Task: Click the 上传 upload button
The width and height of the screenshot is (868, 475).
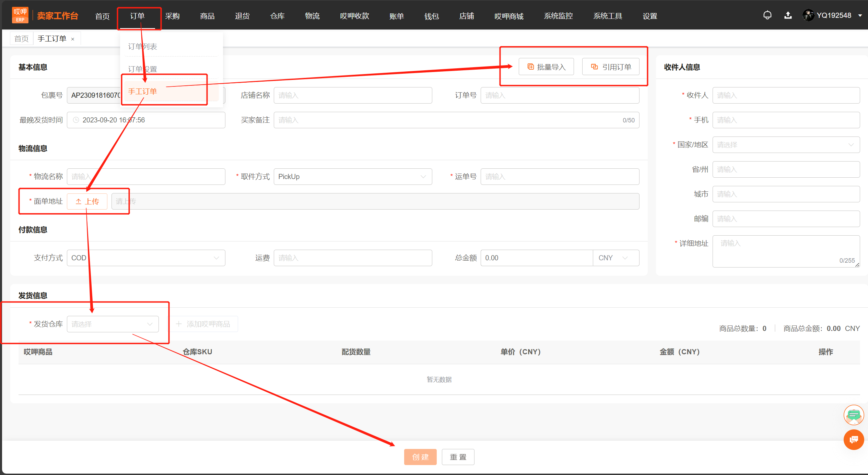Action: pyautogui.click(x=87, y=201)
